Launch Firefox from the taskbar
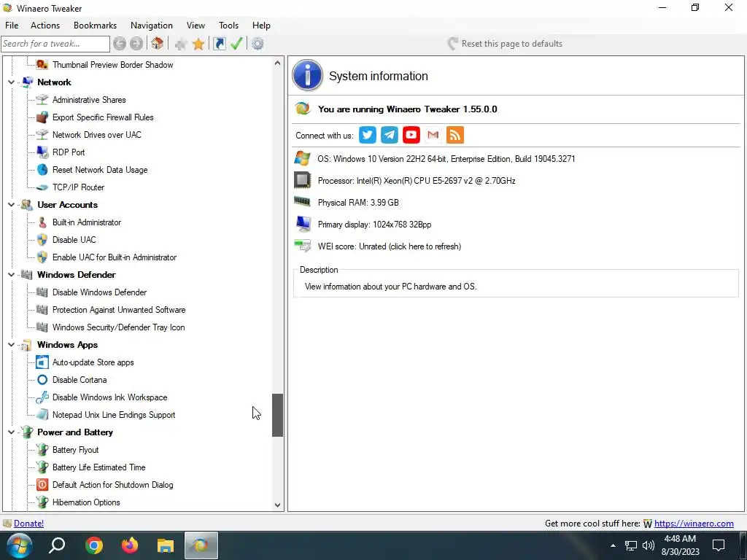The image size is (747, 560). (130, 545)
